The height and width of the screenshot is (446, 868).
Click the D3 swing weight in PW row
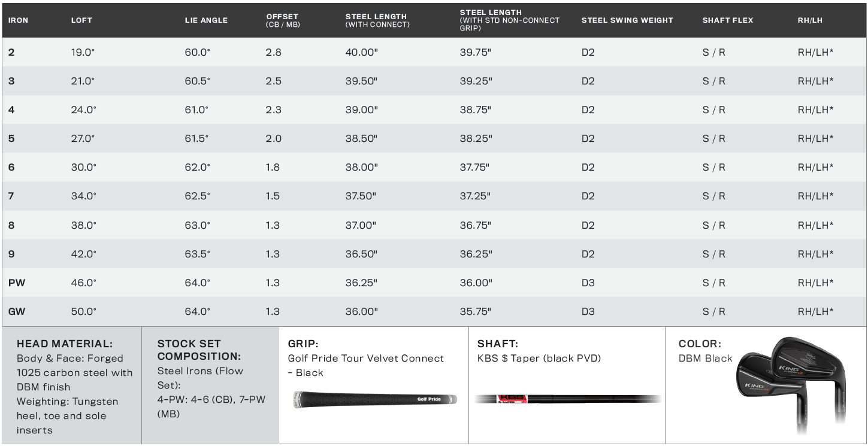(588, 283)
